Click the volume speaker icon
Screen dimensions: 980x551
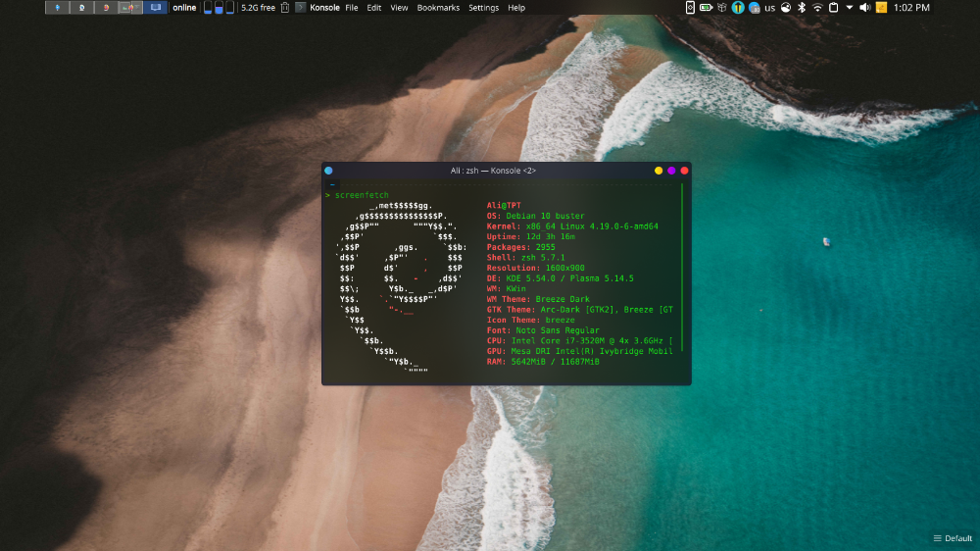tap(864, 8)
